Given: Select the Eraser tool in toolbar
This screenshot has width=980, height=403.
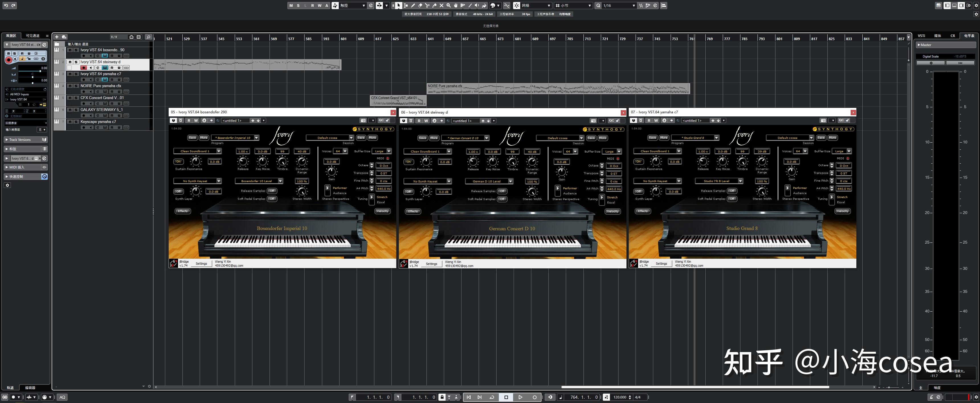Looking at the screenshot, I should pos(420,5).
